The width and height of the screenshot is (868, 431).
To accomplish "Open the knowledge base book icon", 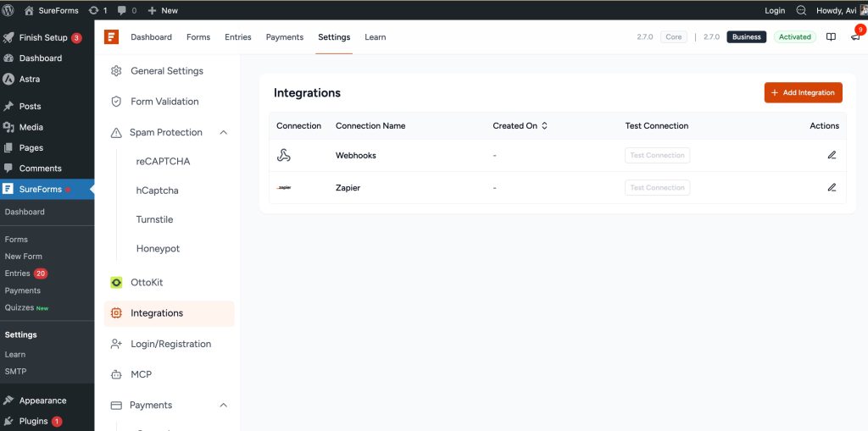I will 831,37.
